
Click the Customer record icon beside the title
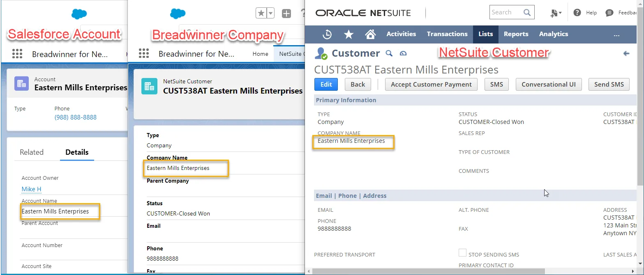(x=321, y=53)
